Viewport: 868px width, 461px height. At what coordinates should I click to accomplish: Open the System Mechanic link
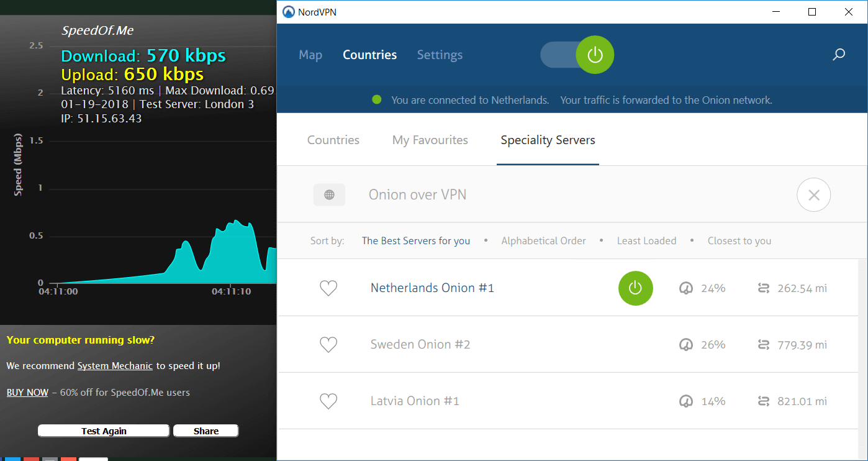point(115,366)
